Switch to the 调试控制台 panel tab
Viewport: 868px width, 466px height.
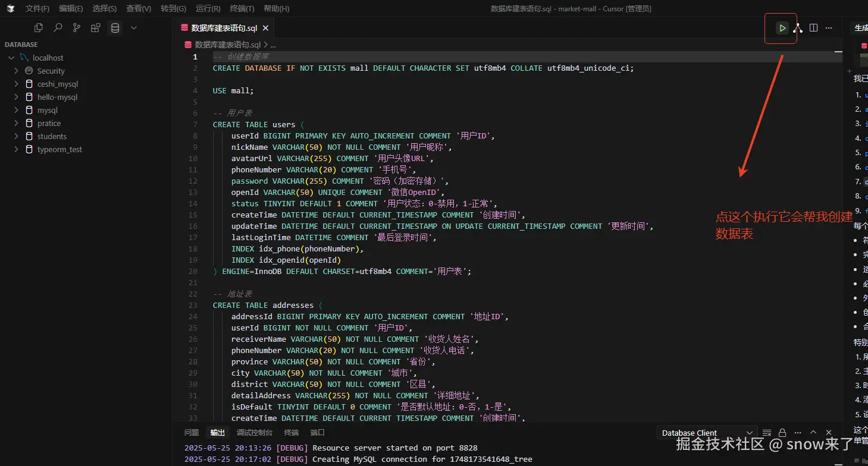tap(255, 433)
